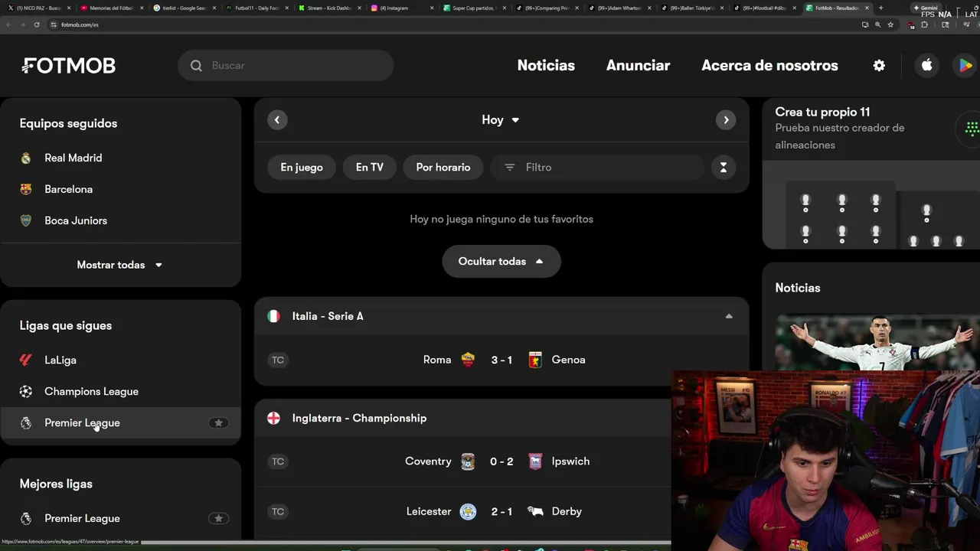Click the Derby ram crest
The height and width of the screenshot is (551, 980).
(x=535, y=511)
